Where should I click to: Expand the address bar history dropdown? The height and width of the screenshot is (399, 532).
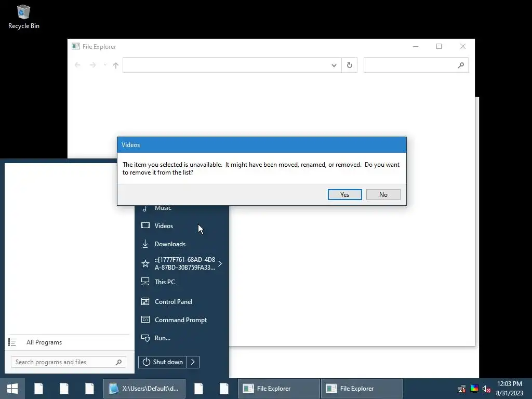pyautogui.click(x=334, y=65)
